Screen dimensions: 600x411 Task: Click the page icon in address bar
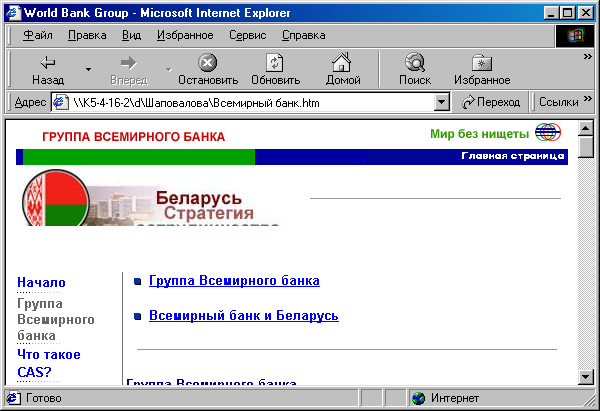(60, 103)
